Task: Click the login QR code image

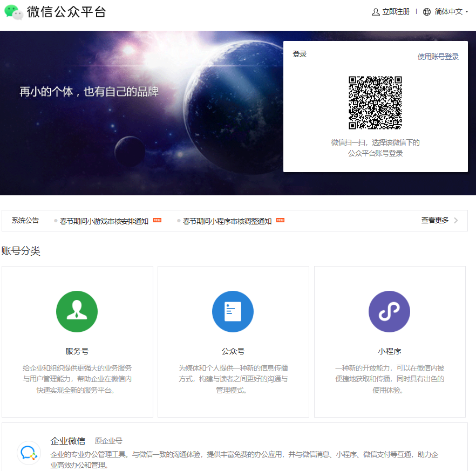Action: point(375,103)
